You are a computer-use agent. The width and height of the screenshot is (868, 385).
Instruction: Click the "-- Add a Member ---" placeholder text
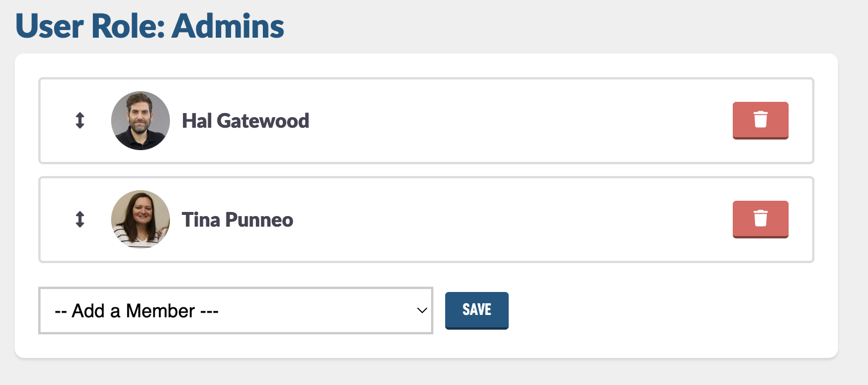tap(136, 311)
